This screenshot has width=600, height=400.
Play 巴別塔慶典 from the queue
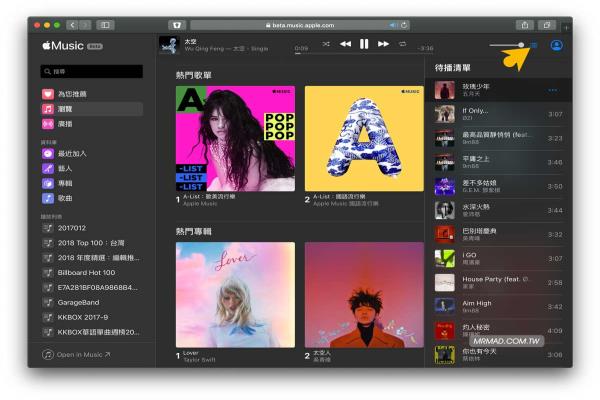tap(499, 235)
